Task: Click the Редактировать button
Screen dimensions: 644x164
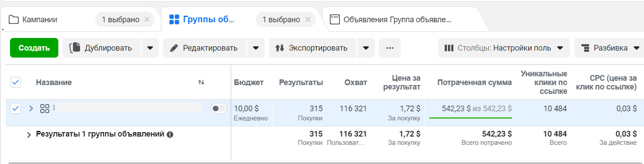Action: tap(205, 48)
